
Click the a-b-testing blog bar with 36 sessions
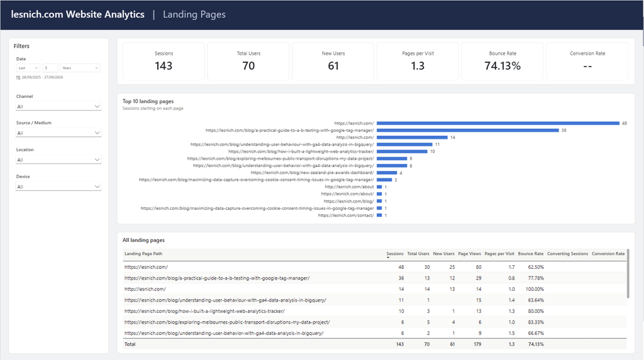468,130
